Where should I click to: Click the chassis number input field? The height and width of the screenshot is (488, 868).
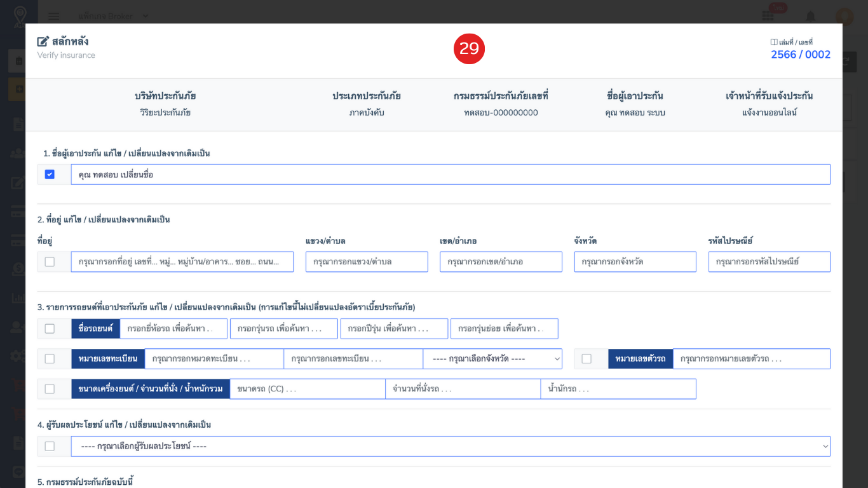[752, 359]
